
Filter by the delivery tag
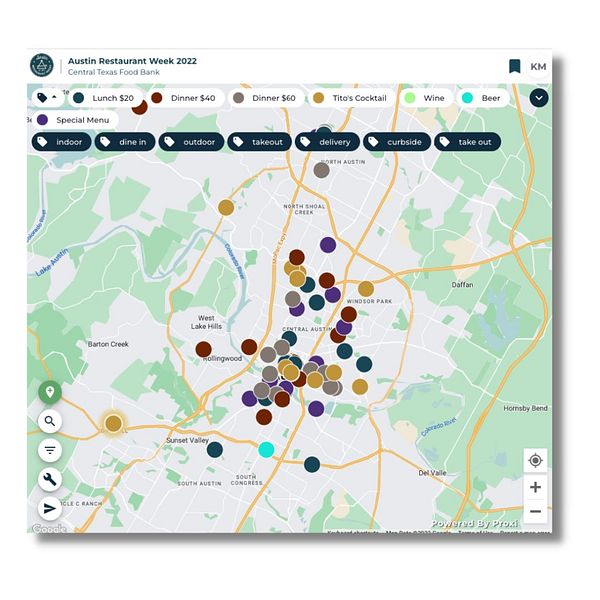327,142
